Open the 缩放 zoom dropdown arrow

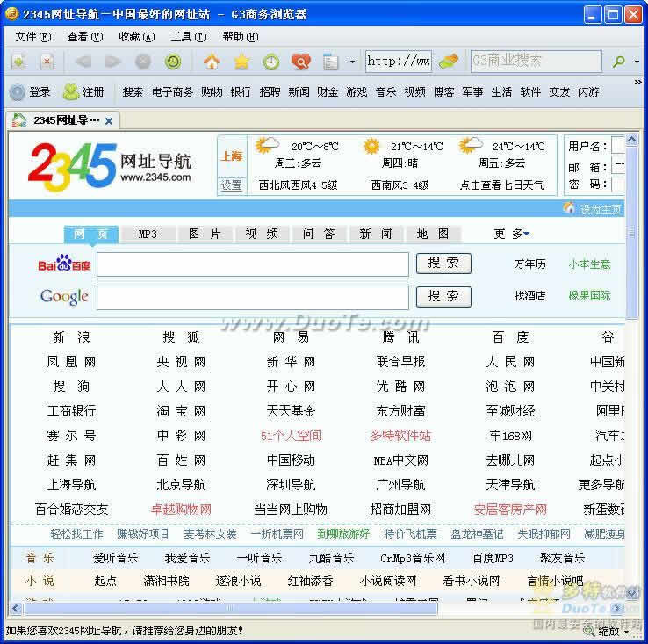coord(627,631)
